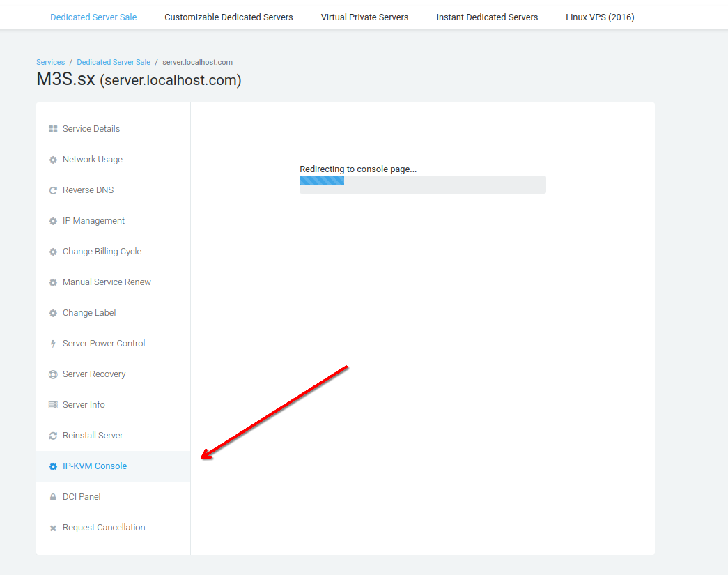Click the Server Recovery lifebuoy icon
The height and width of the screenshot is (575, 728).
(x=53, y=374)
